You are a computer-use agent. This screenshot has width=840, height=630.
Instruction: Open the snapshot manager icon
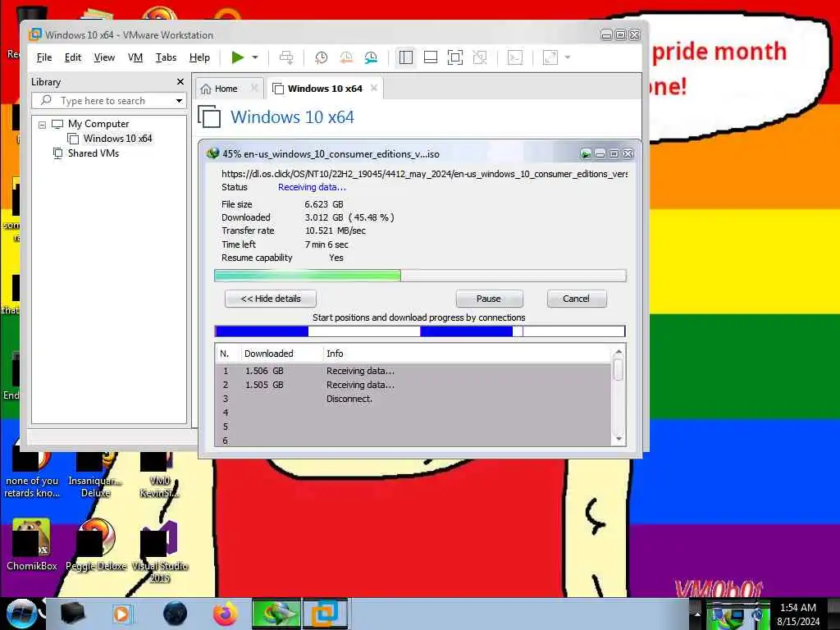[x=371, y=57]
